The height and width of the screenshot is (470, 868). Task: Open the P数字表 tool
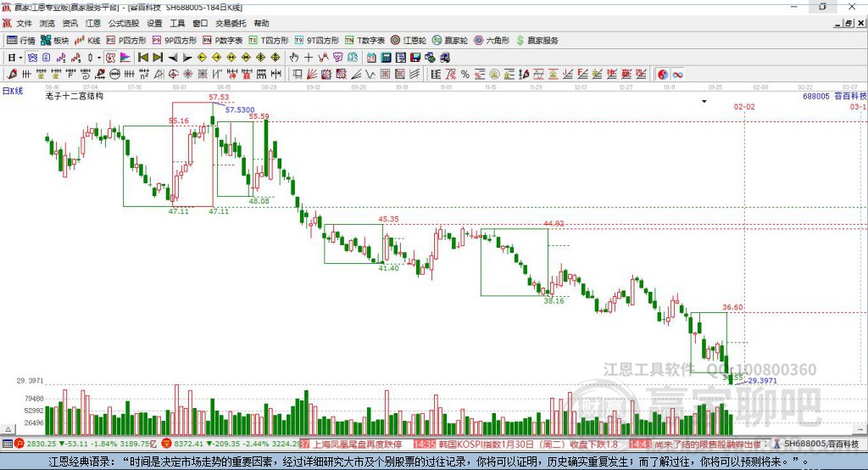(223, 41)
